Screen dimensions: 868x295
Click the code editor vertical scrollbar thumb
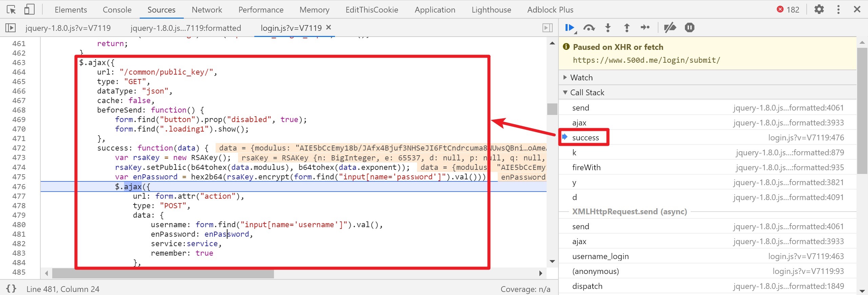552,109
